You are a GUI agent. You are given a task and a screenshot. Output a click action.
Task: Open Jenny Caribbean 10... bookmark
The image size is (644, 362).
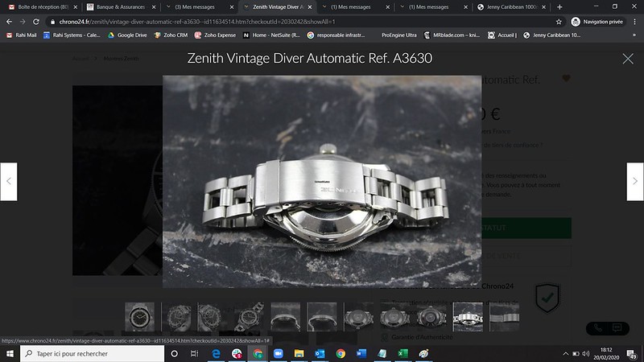(551, 35)
